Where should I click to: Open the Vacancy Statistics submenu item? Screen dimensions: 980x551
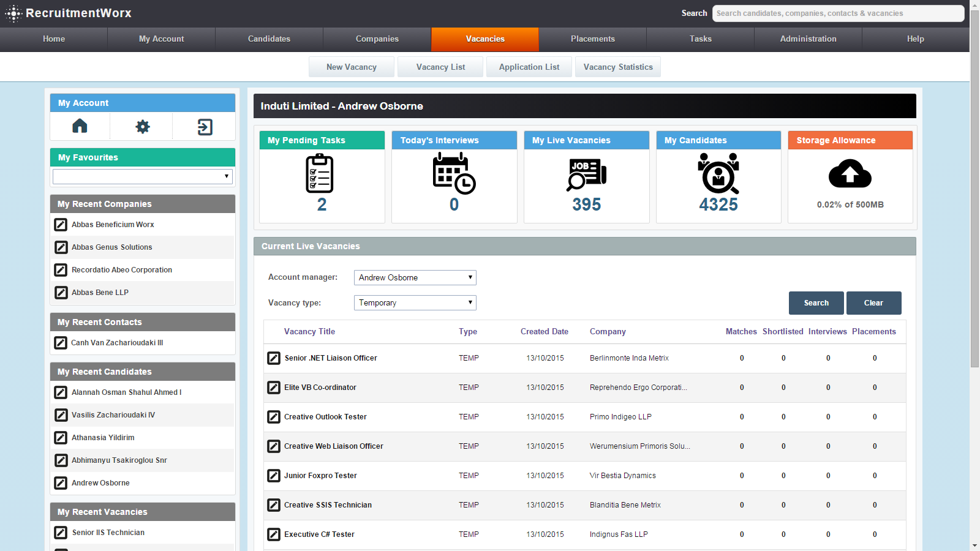click(618, 67)
